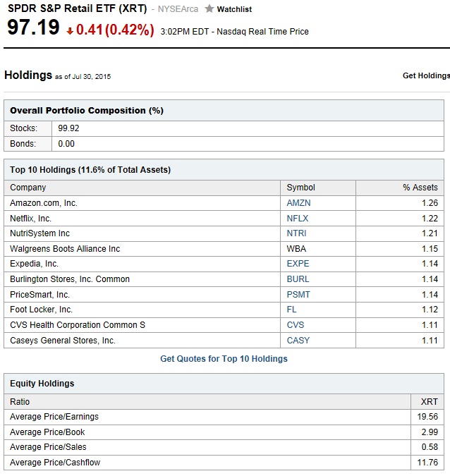Select the 2.99 price/book value
The width and height of the screenshot is (450, 476).
pyautogui.click(x=430, y=432)
